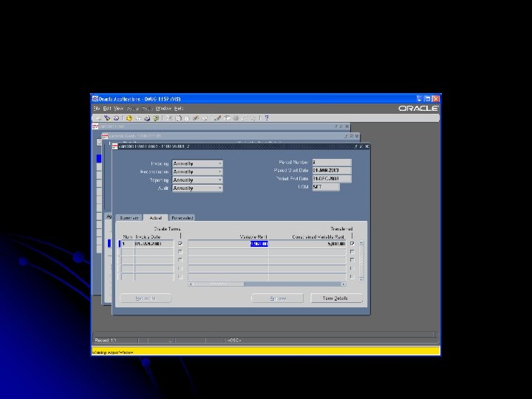Click the New record toolbar icon

point(99,118)
